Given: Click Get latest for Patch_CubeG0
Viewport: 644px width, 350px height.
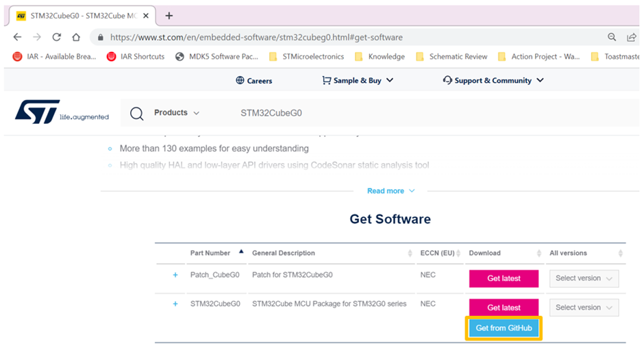Looking at the screenshot, I should [x=504, y=279].
